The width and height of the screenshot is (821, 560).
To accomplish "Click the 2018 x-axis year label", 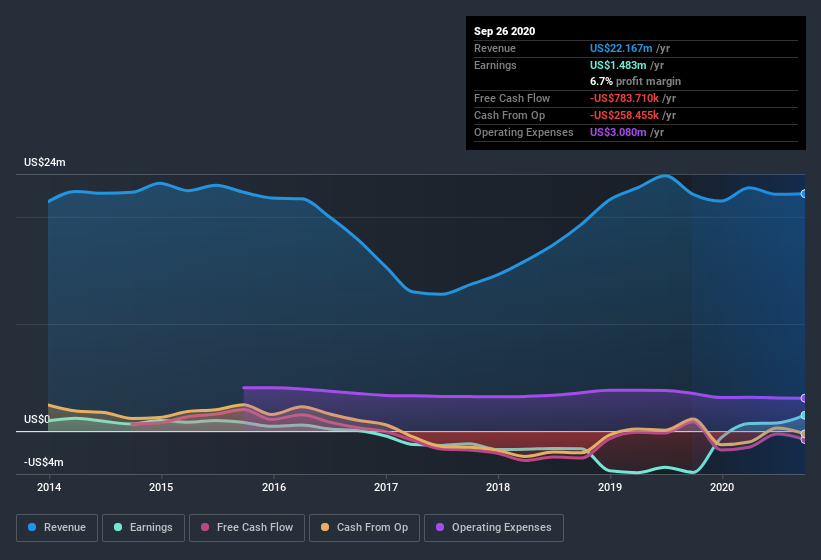I will [498, 487].
